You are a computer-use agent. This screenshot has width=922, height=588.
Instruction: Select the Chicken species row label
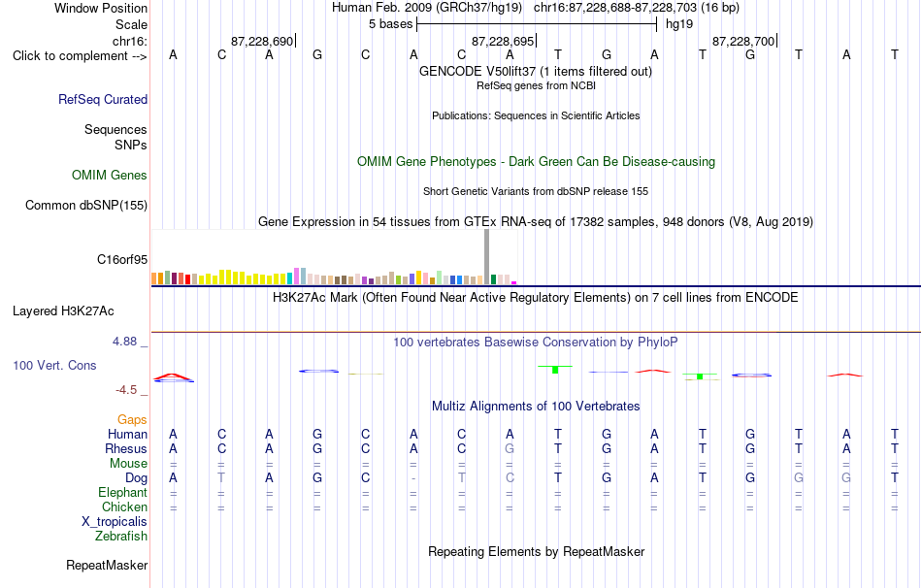pos(124,506)
